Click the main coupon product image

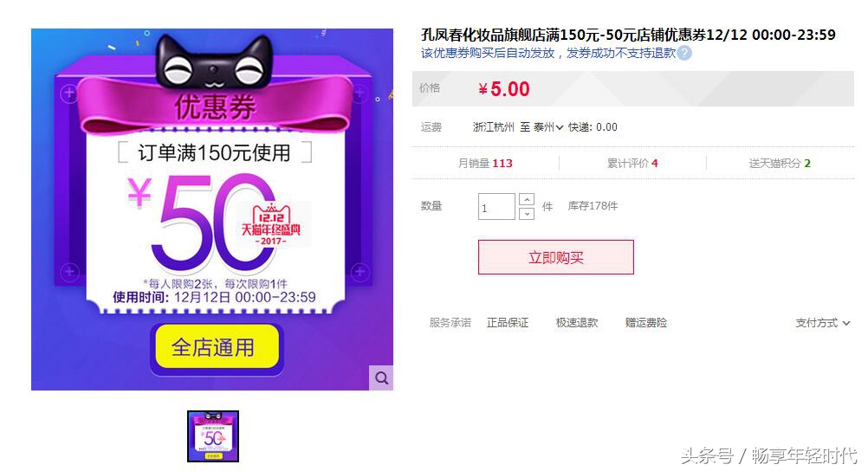212,210
